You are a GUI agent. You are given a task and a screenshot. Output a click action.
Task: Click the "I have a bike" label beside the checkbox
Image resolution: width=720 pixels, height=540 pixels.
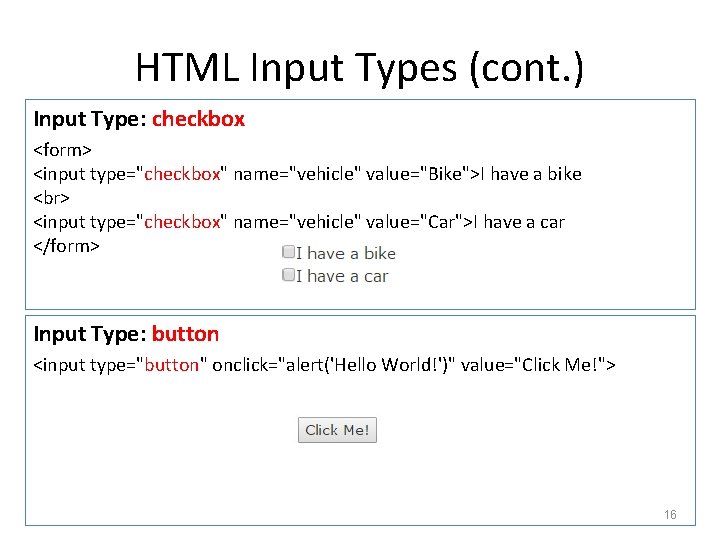346,254
